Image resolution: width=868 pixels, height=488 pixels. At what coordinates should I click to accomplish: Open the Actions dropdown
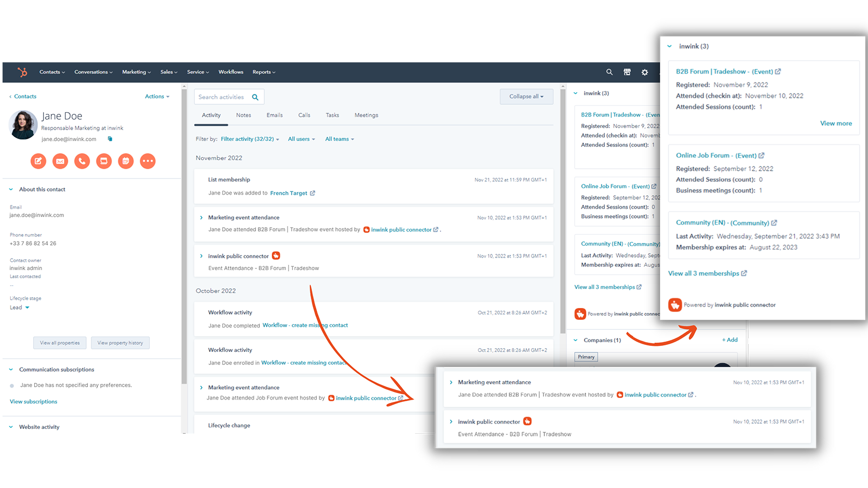(156, 96)
